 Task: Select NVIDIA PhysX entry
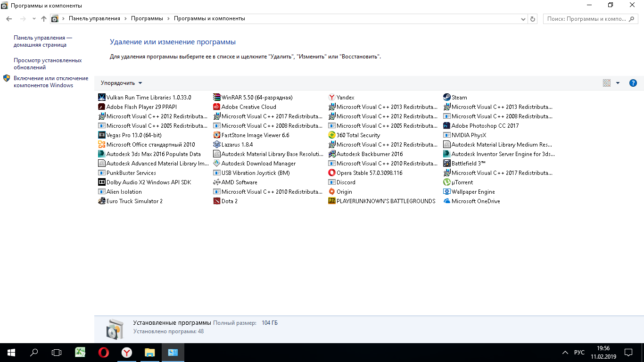(x=464, y=135)
